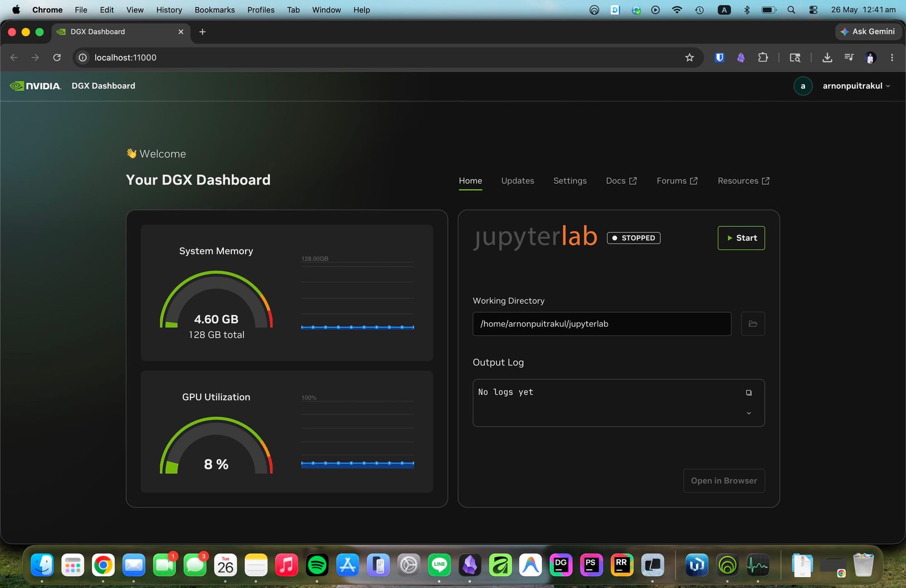Click the 8 % GPU value

pos(216,464)
